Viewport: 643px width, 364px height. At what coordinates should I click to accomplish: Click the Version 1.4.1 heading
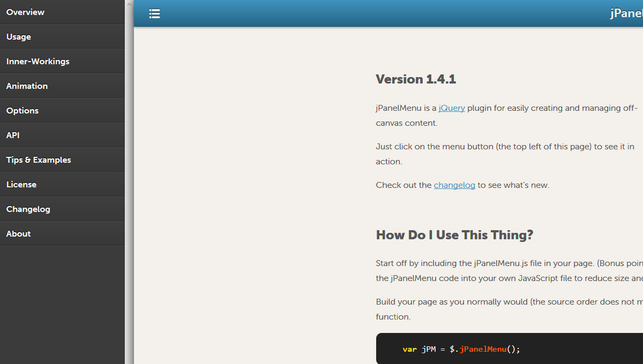[x=416, y=79]
